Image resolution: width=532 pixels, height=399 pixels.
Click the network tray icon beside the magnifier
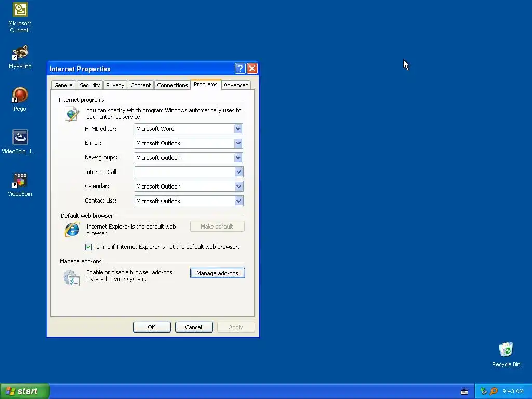click(x=484, y=391)
